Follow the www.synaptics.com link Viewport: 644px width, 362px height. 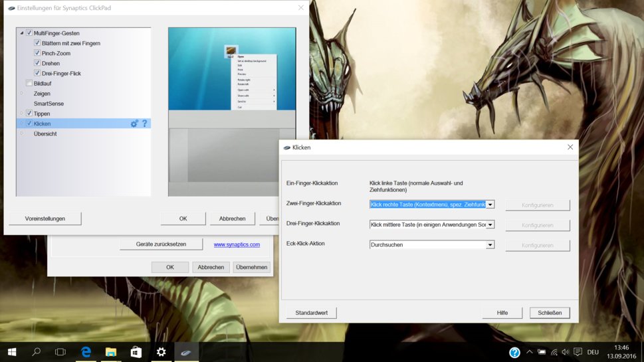tap(237, 244)
